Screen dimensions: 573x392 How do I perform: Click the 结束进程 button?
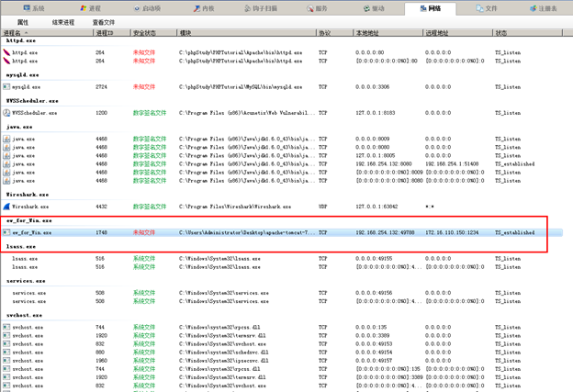(63, 22)
